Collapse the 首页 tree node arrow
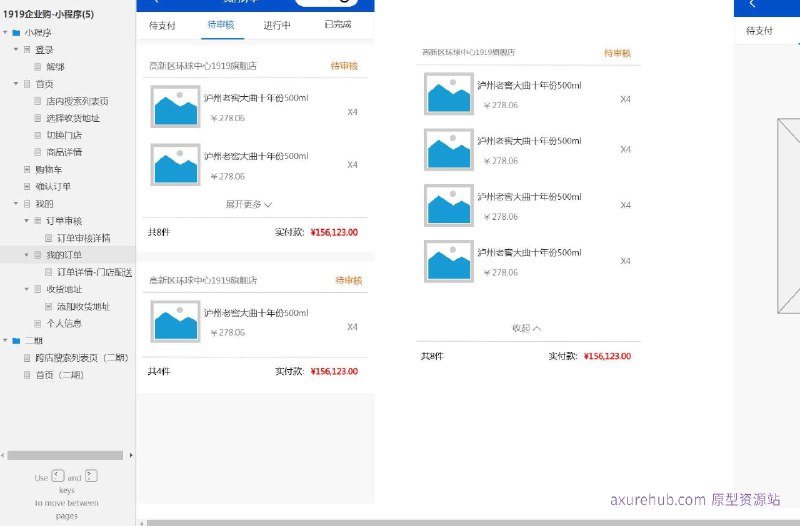This screenshot has height=526, width=800. 16,84
